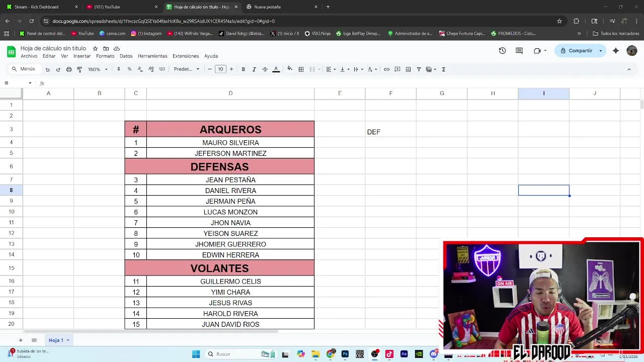Select the cell containing DEF
Screen dimensions: 644x362
click(390, 129)
